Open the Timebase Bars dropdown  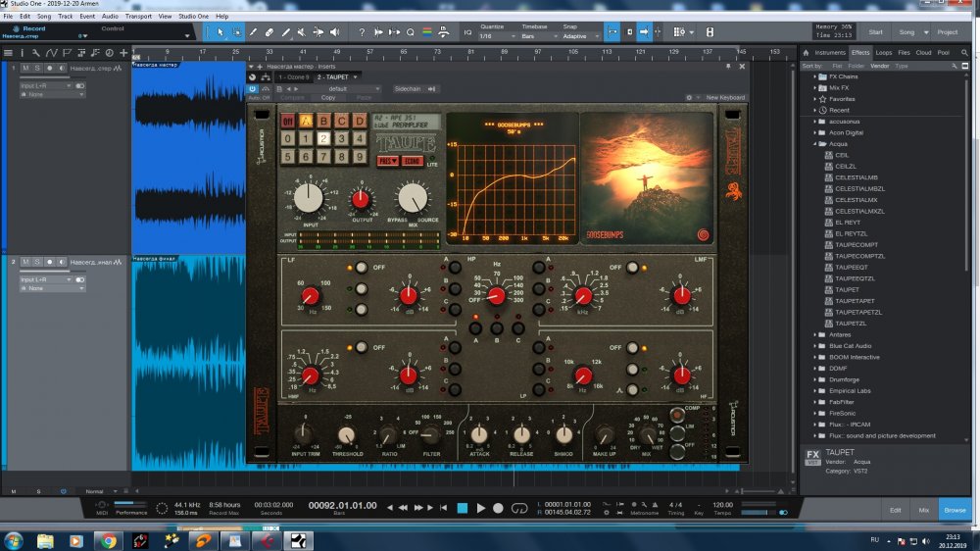point(539,36)
